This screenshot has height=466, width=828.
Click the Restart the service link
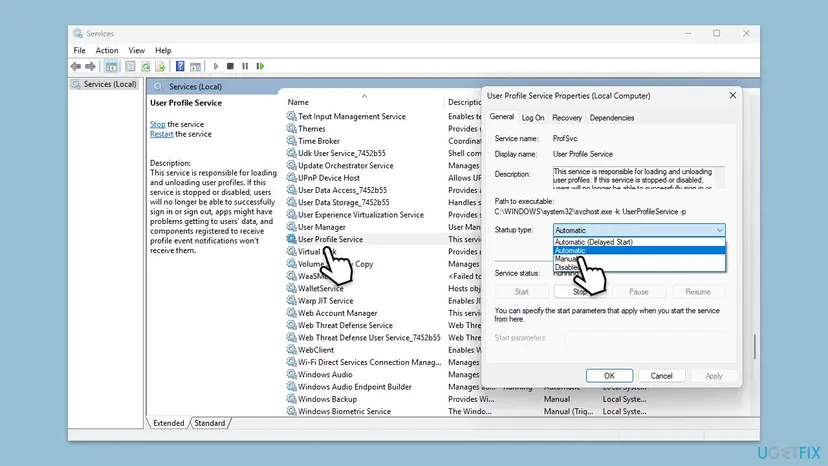[x=161, y=134]
